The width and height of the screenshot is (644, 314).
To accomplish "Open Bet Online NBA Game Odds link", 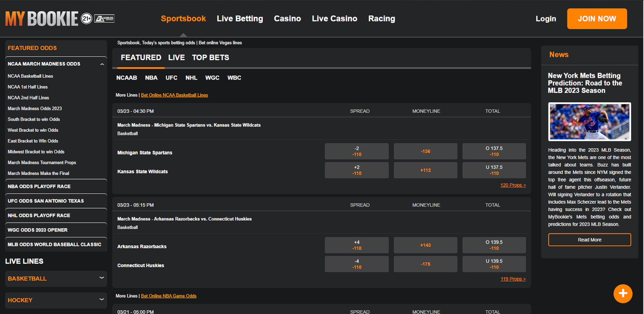I will 168,296.
